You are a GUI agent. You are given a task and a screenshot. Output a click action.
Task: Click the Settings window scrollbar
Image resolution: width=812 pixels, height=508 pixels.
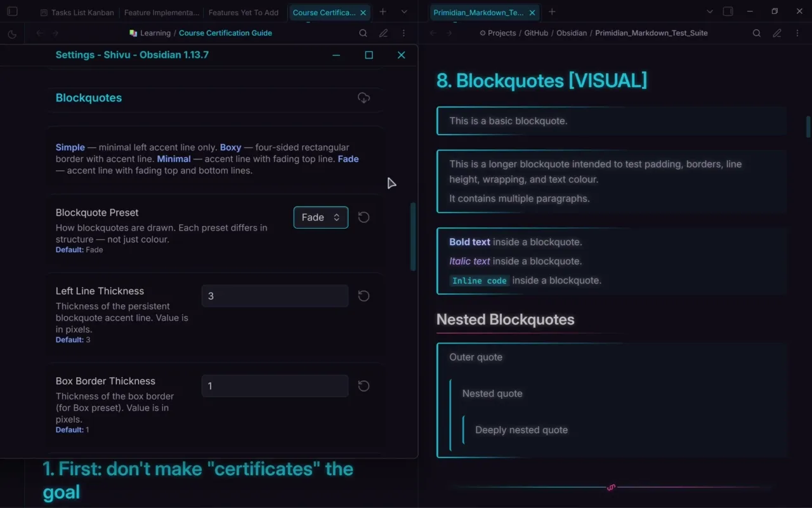coord(413,237)
